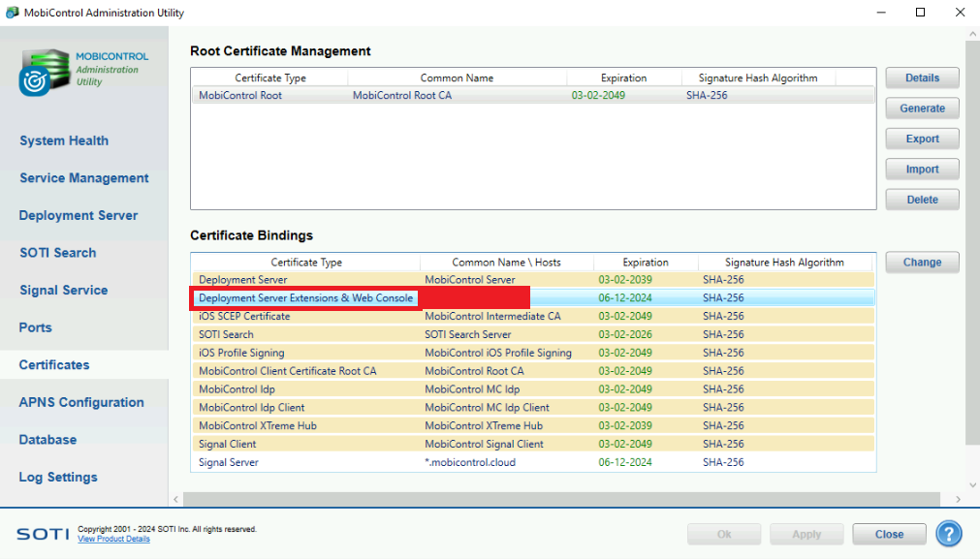Open the Ports section
Screen dimensions: 980x559
[35, 327]
